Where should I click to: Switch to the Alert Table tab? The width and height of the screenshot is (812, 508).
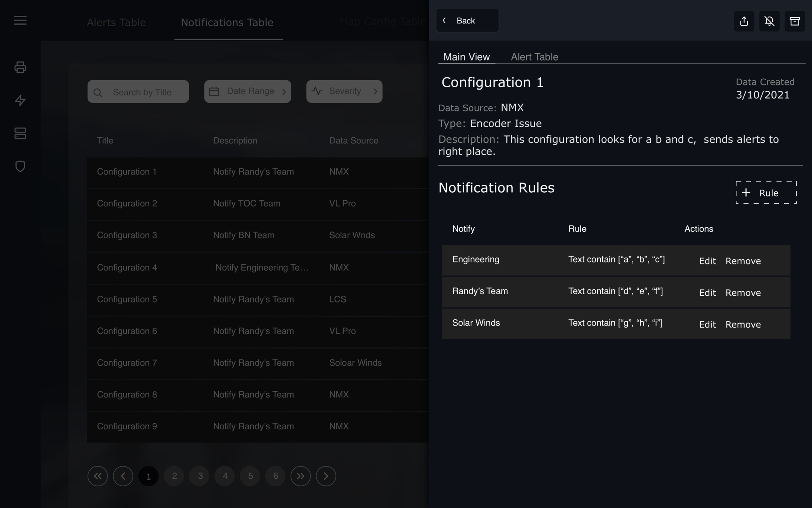pos(534,57)
